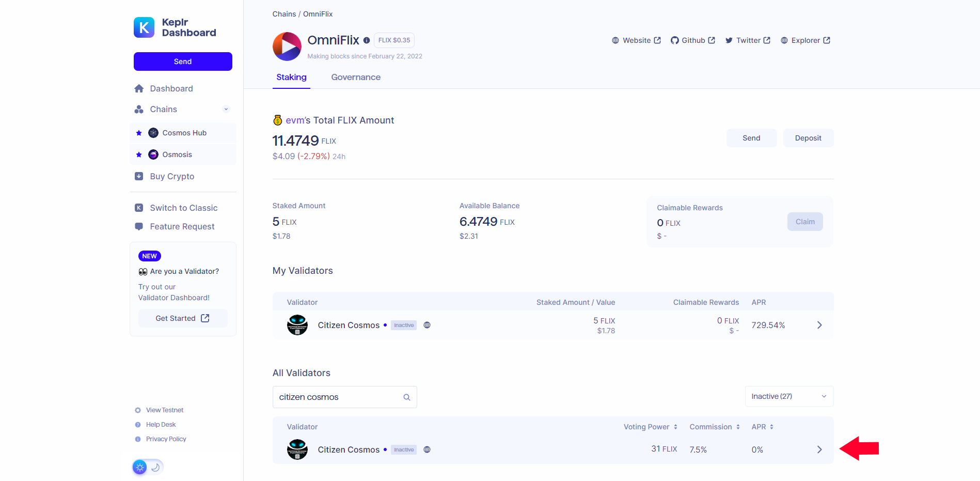Open View Testnet link
This screenshot has height=481, width=980.
(x=164, y=410)
